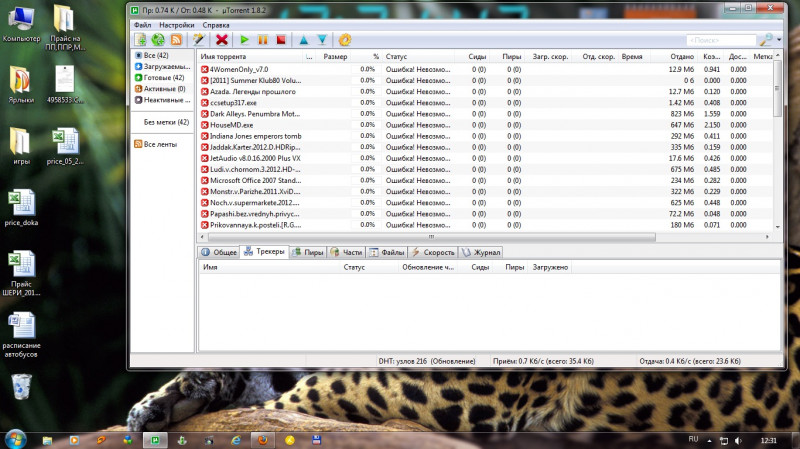Select the Неактивные sidebar category
Image resolution: width=800 pixels, height=449 pixels.
(x=163, y=100)
